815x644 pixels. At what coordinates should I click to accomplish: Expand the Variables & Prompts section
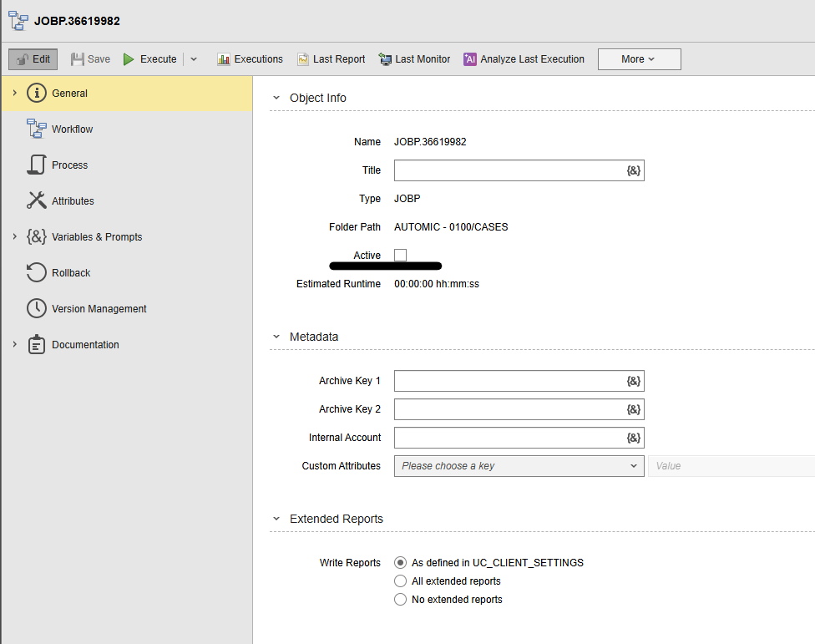[14, 236]
